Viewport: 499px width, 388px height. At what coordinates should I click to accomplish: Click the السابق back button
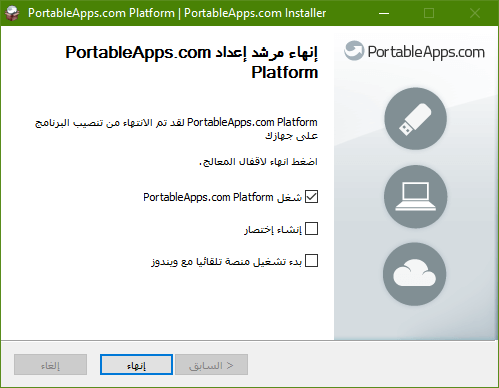pos(211,365)
